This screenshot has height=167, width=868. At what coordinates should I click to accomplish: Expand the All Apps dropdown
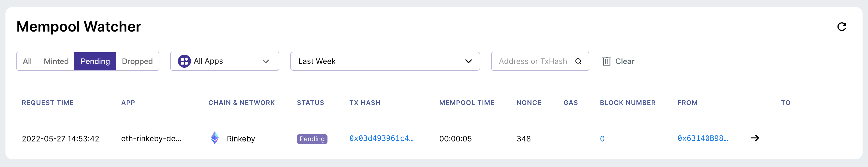(224, 61)
